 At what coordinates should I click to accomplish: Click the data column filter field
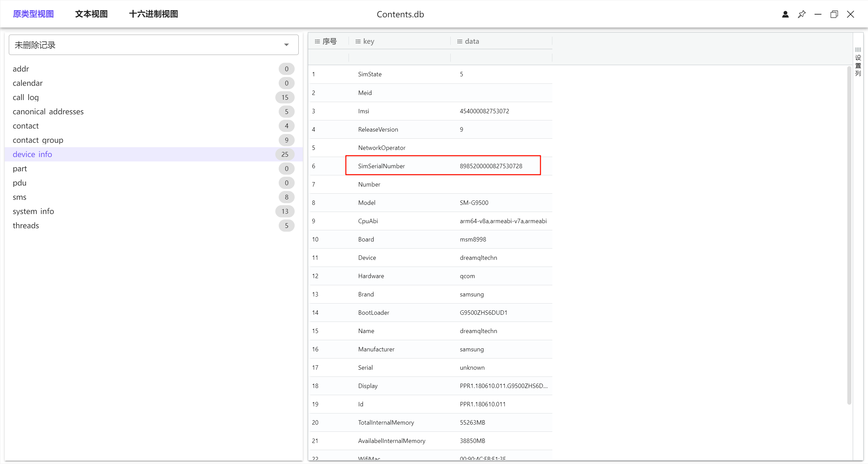(501, 57)
